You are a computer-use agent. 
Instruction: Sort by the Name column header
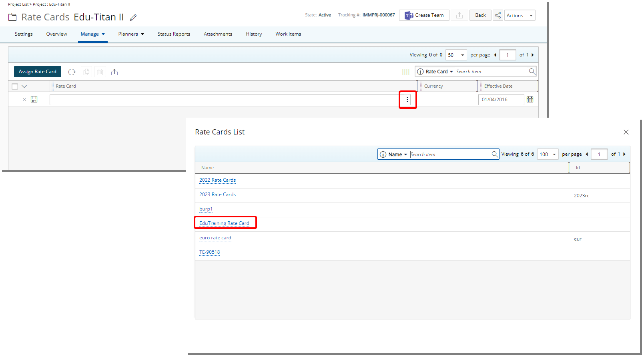(x=207, y=168)
